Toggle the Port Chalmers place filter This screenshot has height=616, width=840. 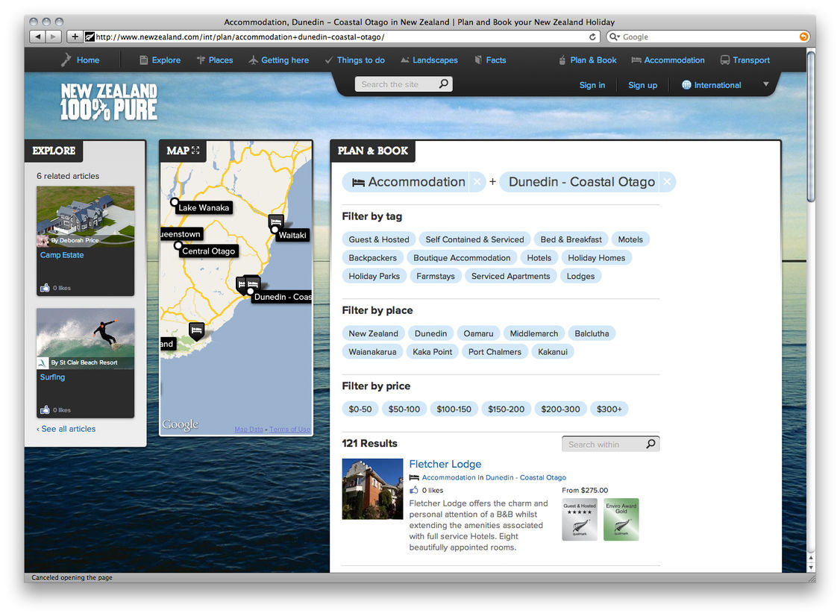pos(495,351)
